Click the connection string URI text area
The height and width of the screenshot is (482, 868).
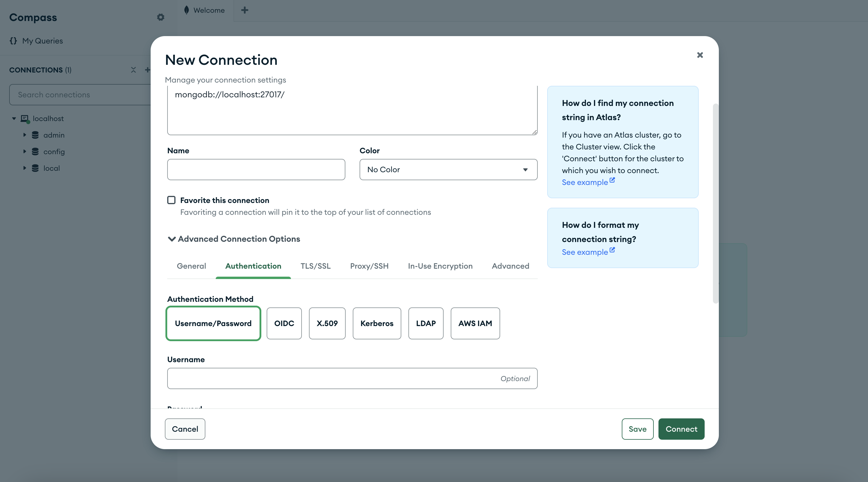click(x=352, y=110)
